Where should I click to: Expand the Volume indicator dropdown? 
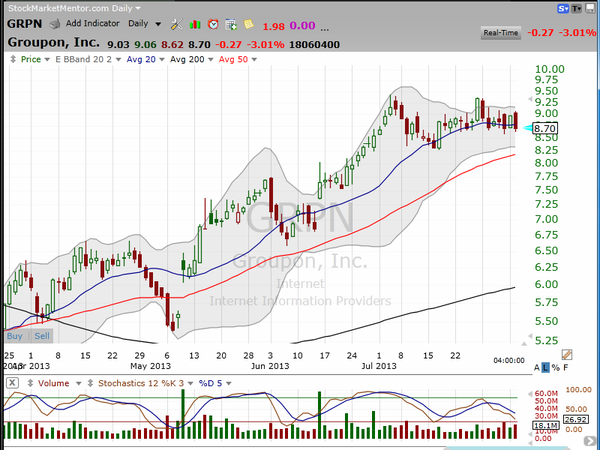78,383
